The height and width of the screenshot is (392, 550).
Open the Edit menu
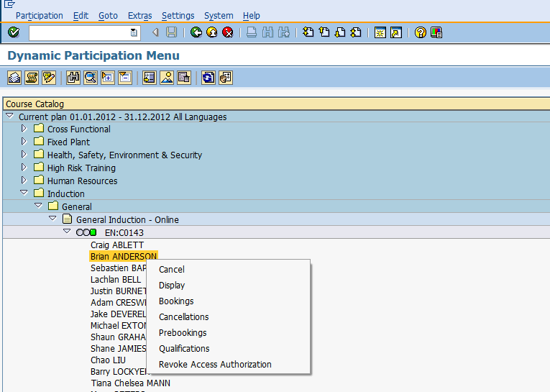[x=81, y=16]
